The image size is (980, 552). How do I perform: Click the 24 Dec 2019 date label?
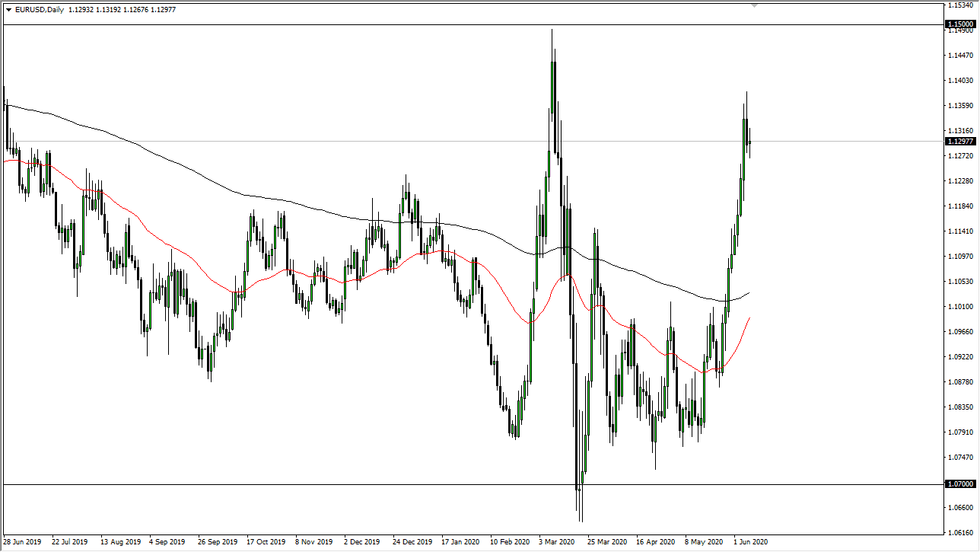pos(412,543)
